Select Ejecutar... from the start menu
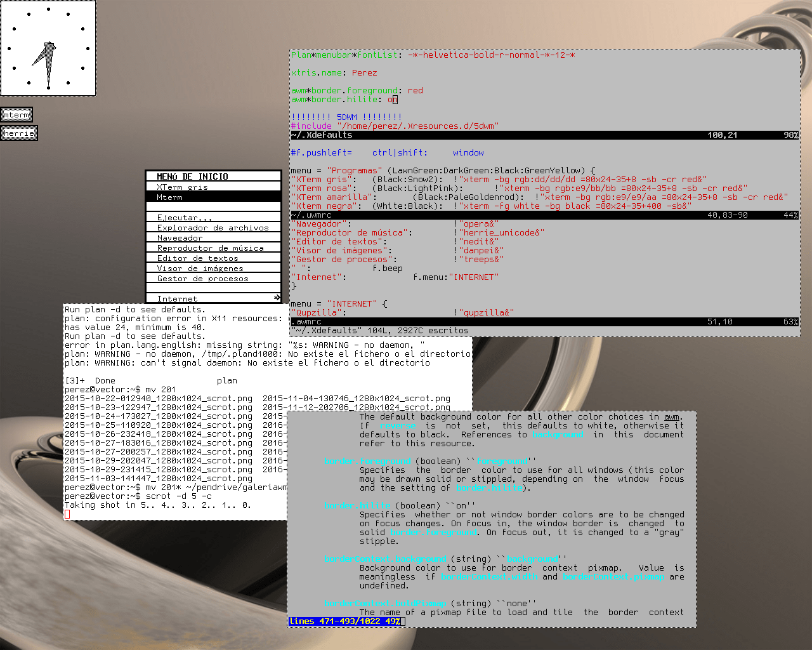 tap(213, 217)
